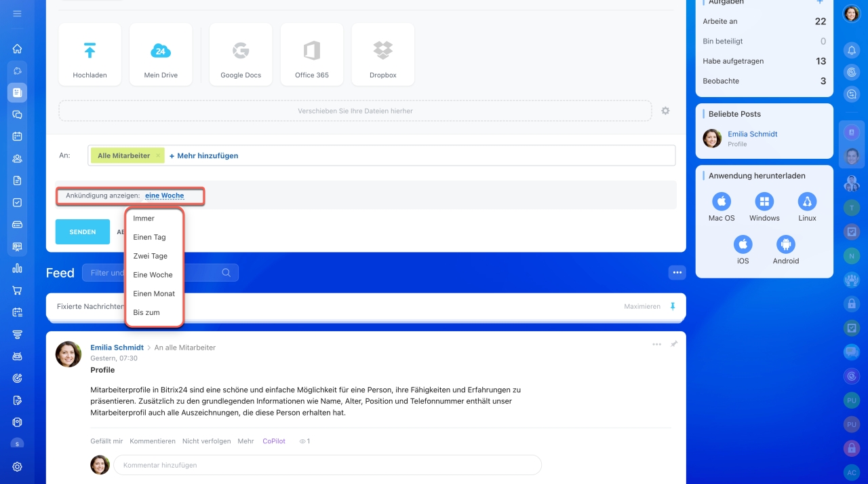Open the bar chart icon in sidebar

[18, 268]
